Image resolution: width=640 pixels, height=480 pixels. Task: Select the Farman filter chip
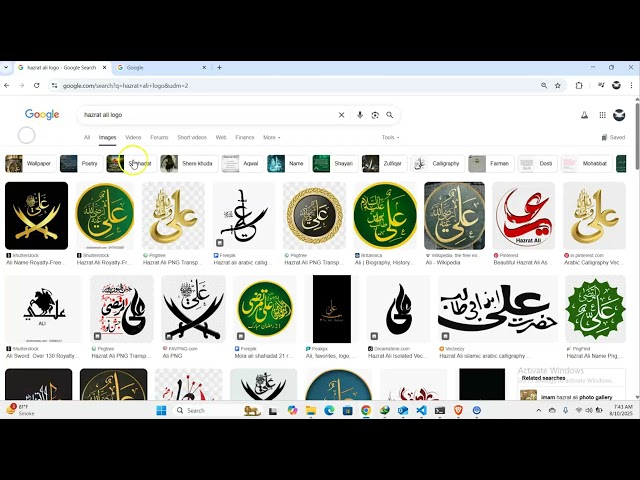491,164
